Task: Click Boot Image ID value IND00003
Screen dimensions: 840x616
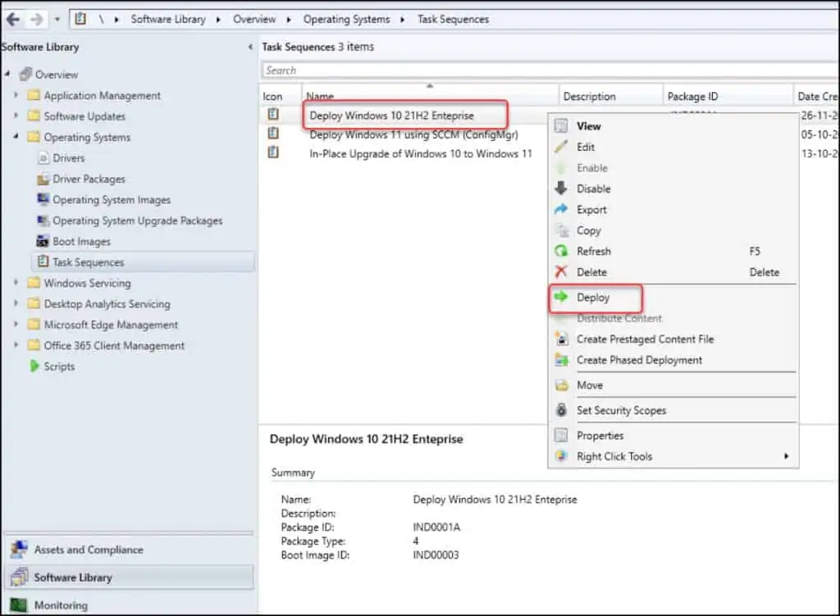Action: coord(436,555)
